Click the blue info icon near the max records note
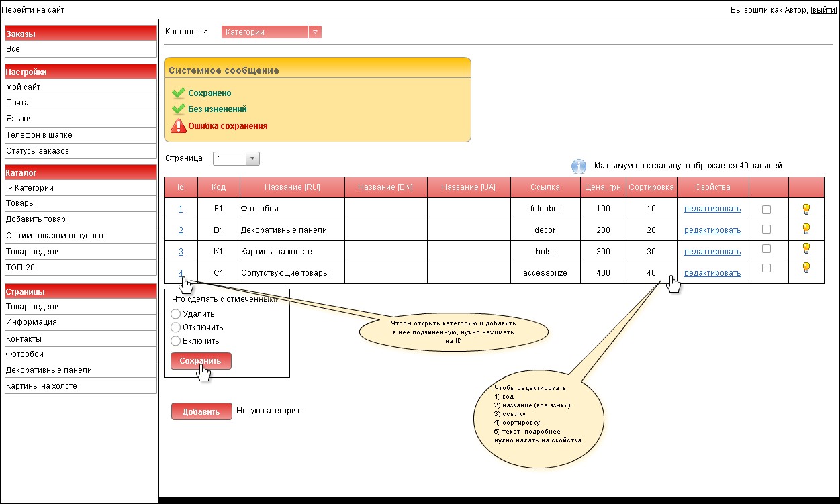Viewport: 840px width, 504px height. click(579, 166)
